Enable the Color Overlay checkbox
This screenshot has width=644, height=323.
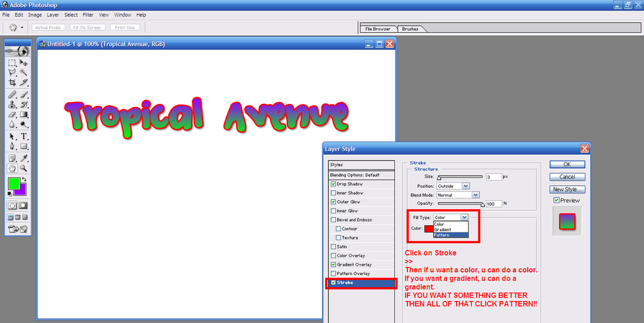pyautogui.click(x=333, y=256)
